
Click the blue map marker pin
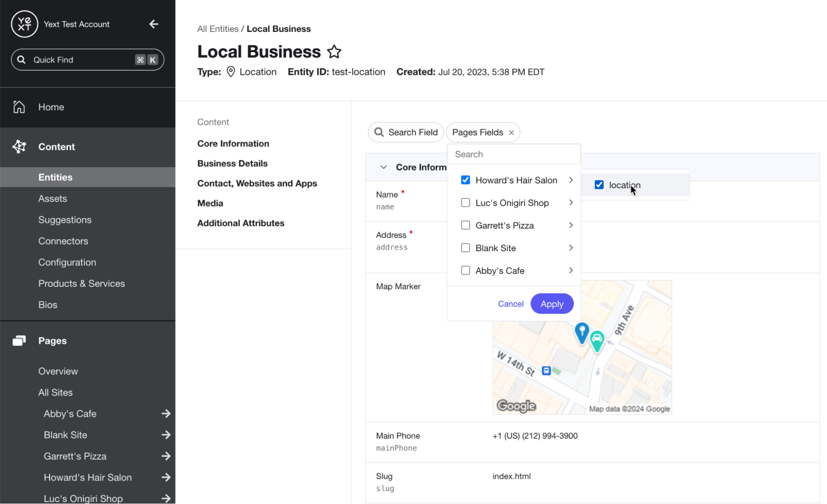(x=582, y=334)
